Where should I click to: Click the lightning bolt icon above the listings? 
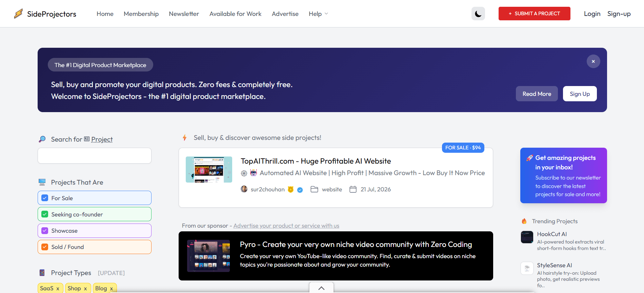[185, 138]
